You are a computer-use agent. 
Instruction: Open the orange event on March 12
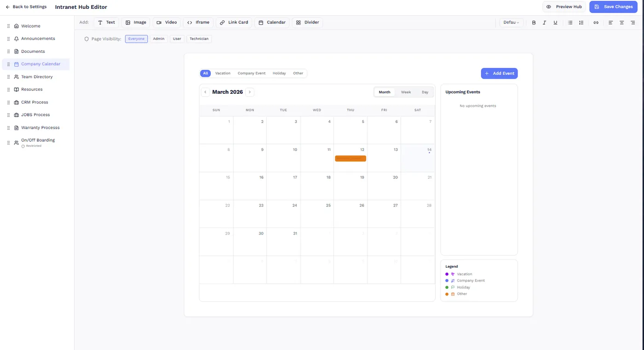[351, 158]
